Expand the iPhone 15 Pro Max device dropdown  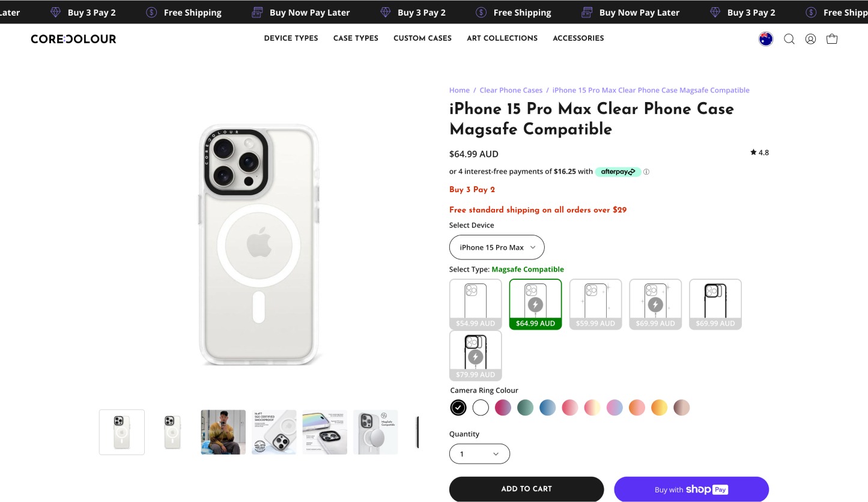(x=497, y=247)
